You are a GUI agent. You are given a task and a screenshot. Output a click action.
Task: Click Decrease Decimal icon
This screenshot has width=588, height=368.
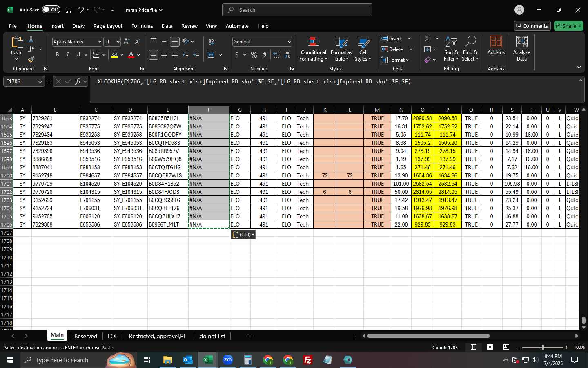click(x=287, y=55)
